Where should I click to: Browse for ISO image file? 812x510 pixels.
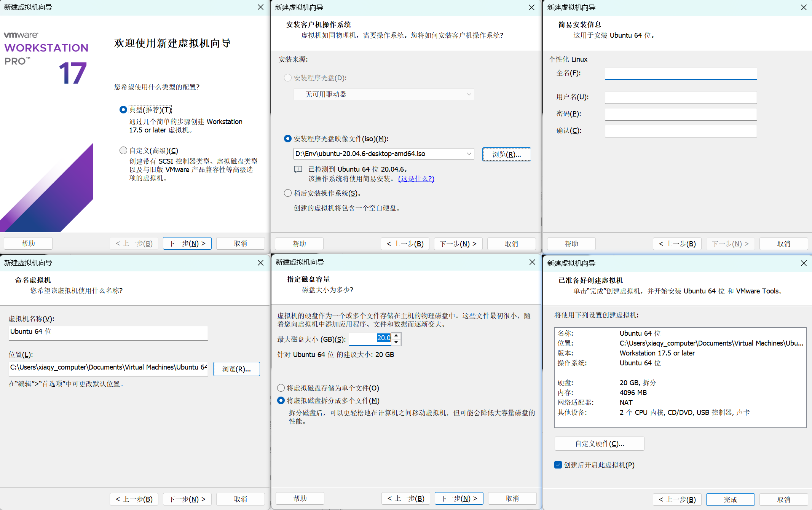coord(506,154)
